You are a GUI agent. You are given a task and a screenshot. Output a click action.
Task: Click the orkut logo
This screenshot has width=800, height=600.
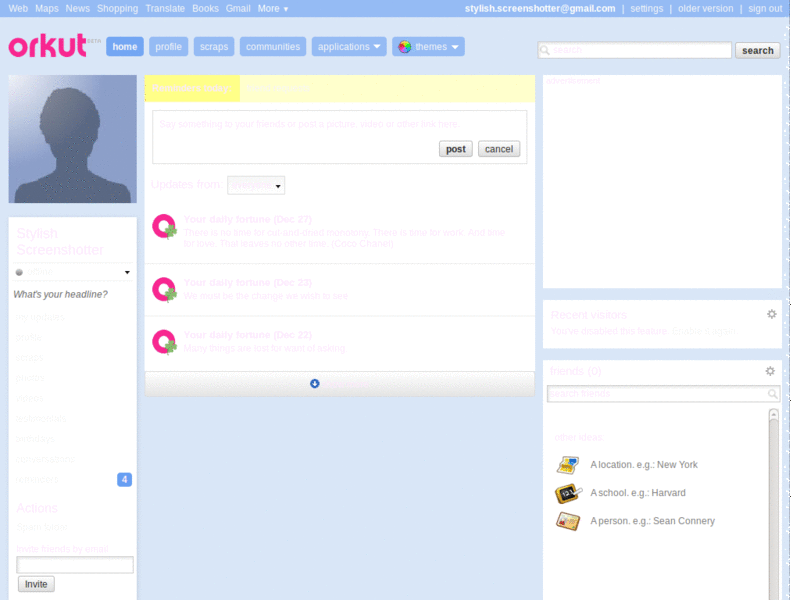[47, 46]
